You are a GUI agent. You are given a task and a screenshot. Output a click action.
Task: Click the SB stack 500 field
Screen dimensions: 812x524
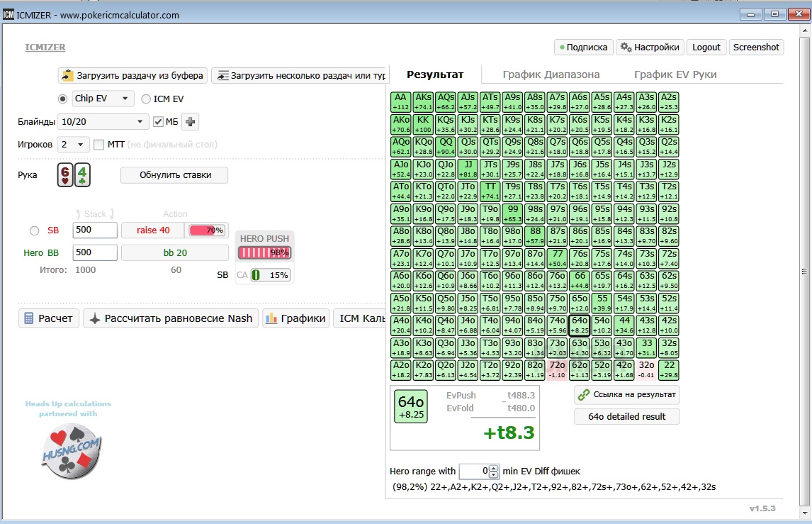pyautogui.click(x=95, y=230)
